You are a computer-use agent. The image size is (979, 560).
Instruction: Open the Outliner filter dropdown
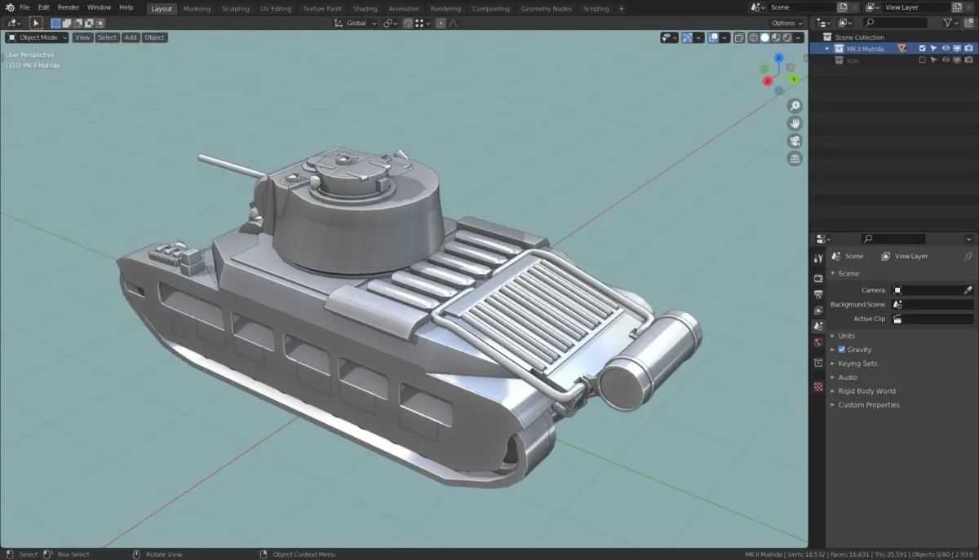click(950, 23)
